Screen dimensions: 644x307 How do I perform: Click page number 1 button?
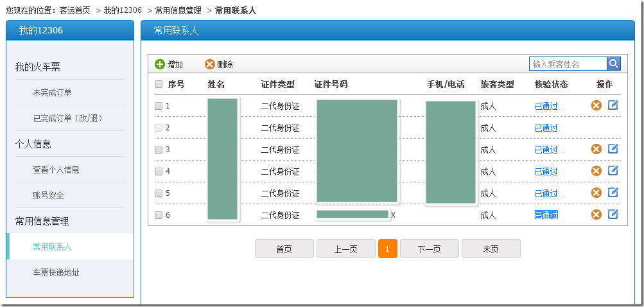pyautogui.click(x=388, y=249)
